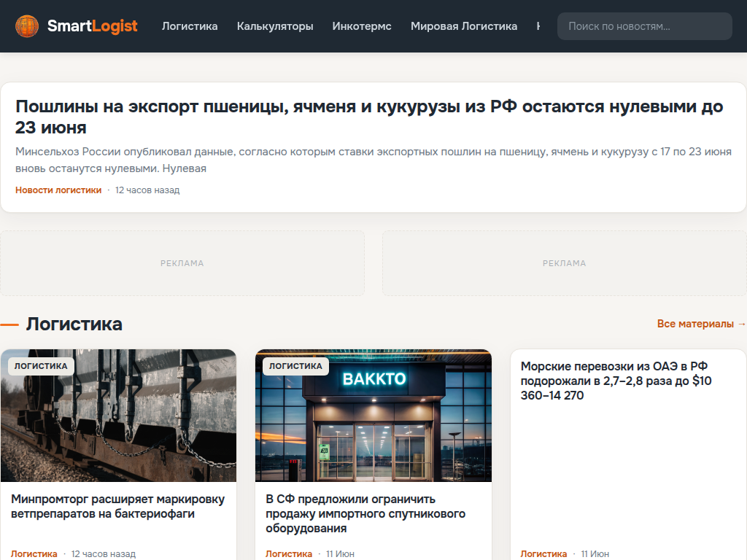The image size is (747, 560).
Task: Focus the Поиск по новостям search field
Action: (645, 26)
